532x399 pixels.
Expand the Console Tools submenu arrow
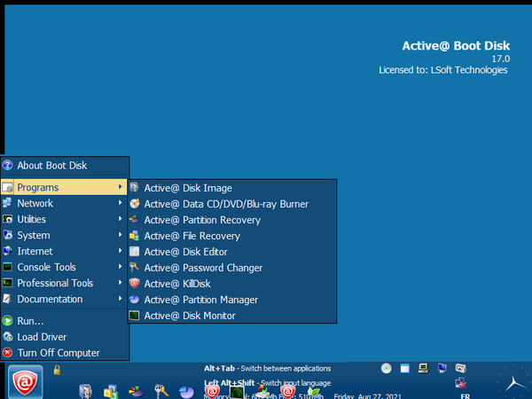click(x=120, y=267)
